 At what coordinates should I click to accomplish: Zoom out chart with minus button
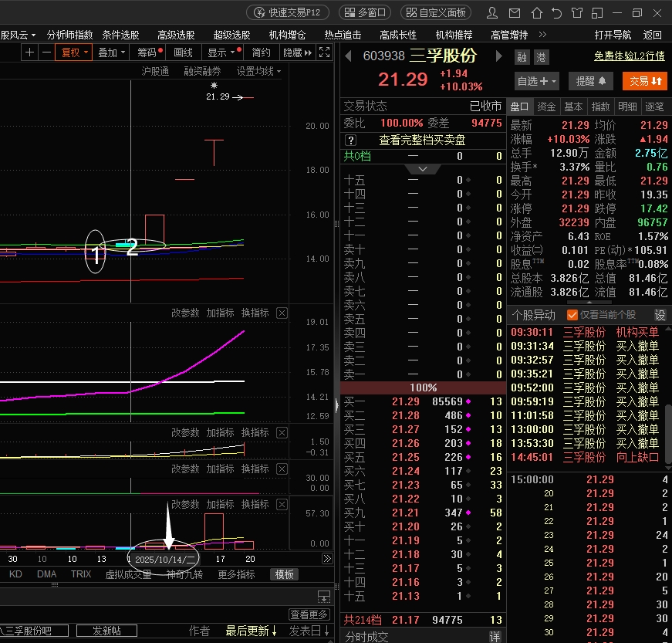(x=47, y=52)
